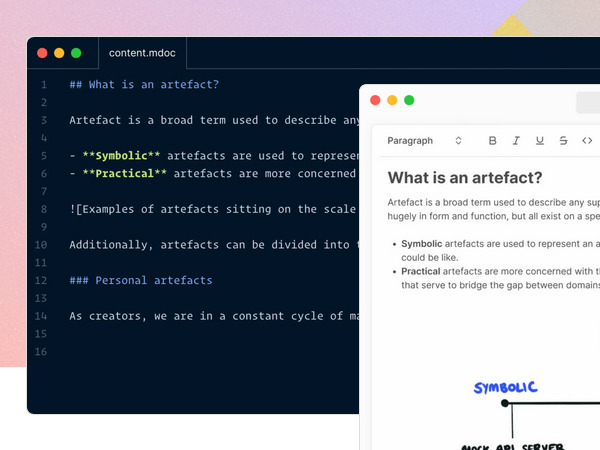Apply italic formatting
The height and width of the screenshot is (450, 600).
(516, 141)
